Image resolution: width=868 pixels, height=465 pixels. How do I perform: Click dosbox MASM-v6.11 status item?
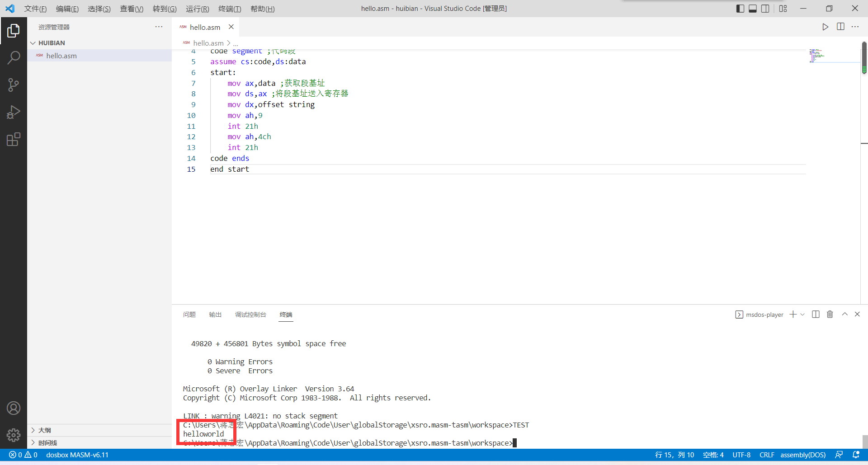click(x=77, y=455)
